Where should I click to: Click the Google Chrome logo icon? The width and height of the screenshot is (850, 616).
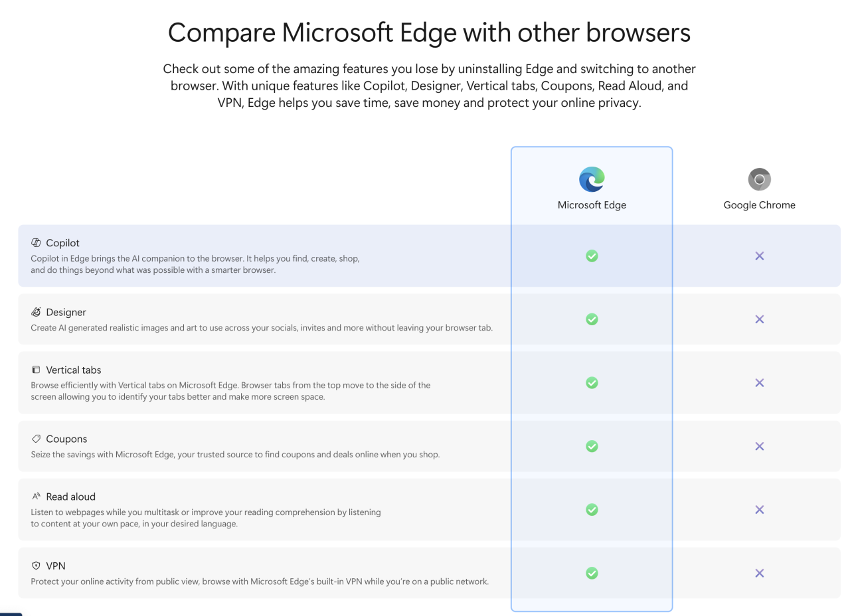759,179
